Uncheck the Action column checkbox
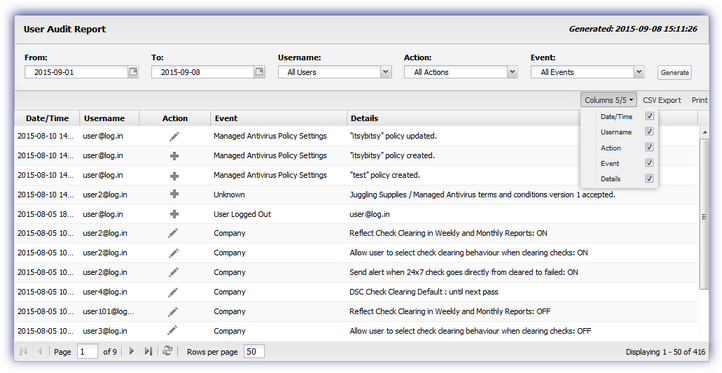Viewport: 722px width, 373px height. coord(649,147)
